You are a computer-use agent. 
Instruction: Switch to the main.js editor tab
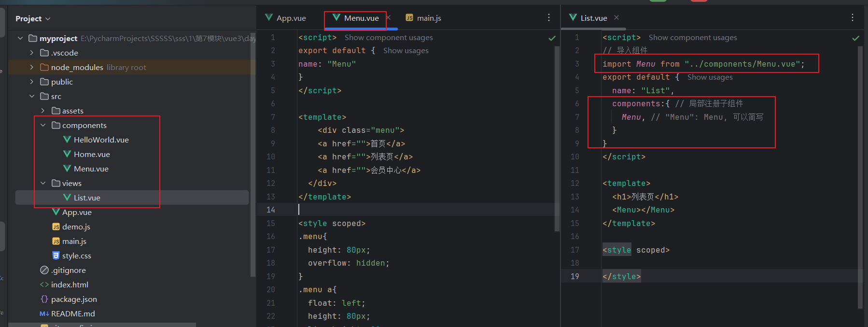pyautogui.click(x=423, y=18)
